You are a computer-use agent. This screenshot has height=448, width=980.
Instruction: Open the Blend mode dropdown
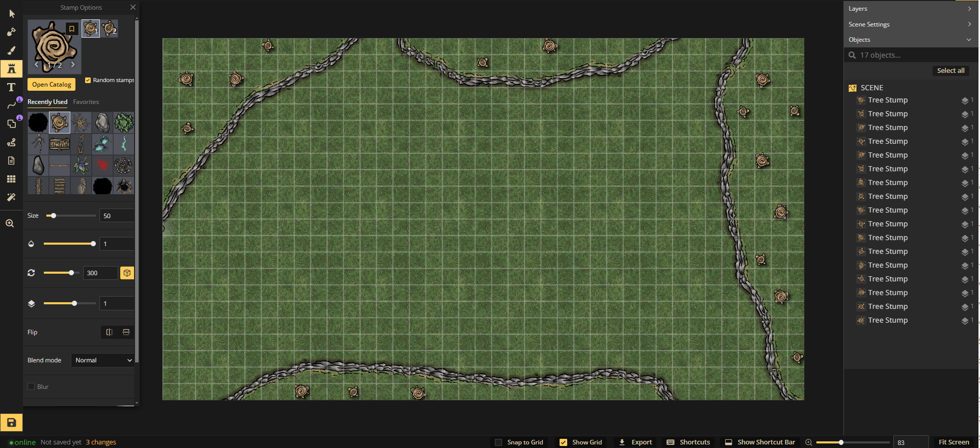tap(102, 360)
